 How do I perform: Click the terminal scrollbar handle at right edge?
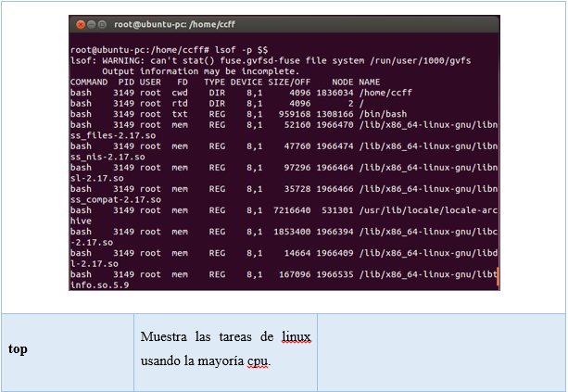pos(499,276)
